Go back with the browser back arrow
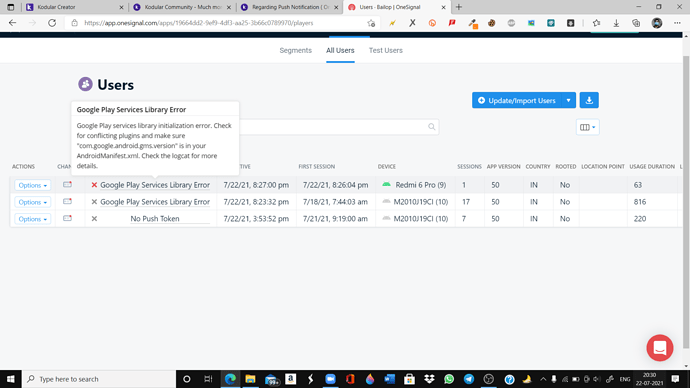Viewport: 690px width, 388px height. tap(12, 23)
